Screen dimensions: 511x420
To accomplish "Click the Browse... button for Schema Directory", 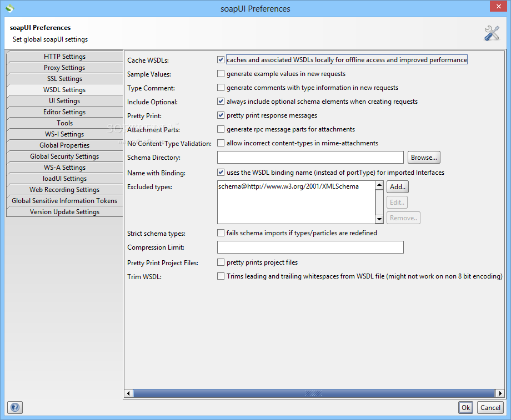I will [x=424, y=157].
